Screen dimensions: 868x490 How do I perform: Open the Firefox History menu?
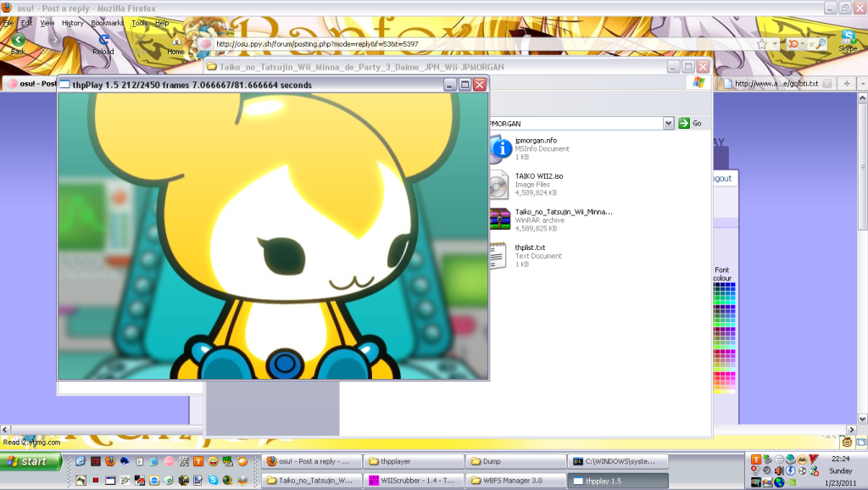73,23
